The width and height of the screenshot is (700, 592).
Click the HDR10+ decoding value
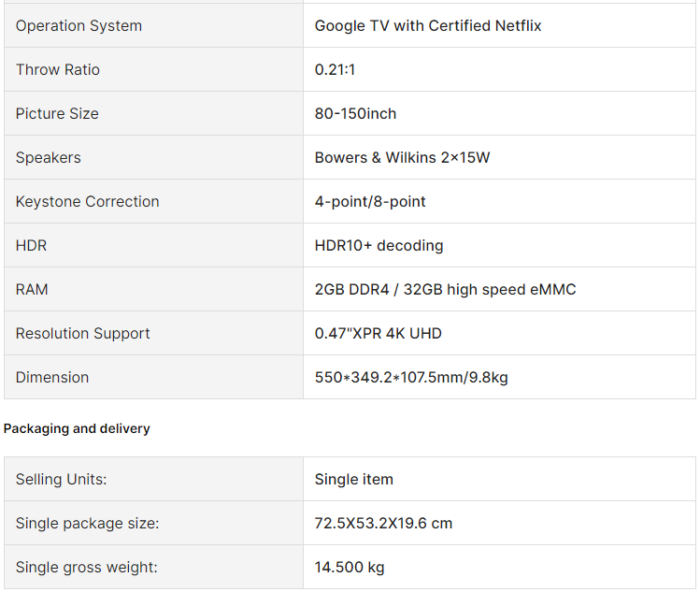point(379,246)
